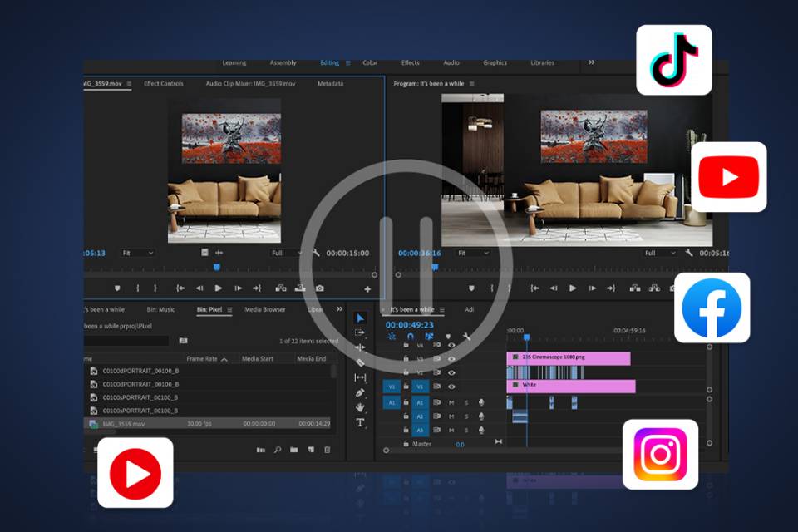
Task: Enable voiceover record on track A1
Action: 480,403
